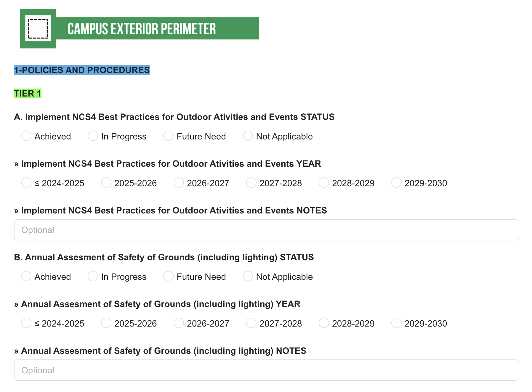532x392 pixels.
Task: Choose Future Need for Annual Assessment of Grounds
Action: [168, 277]
